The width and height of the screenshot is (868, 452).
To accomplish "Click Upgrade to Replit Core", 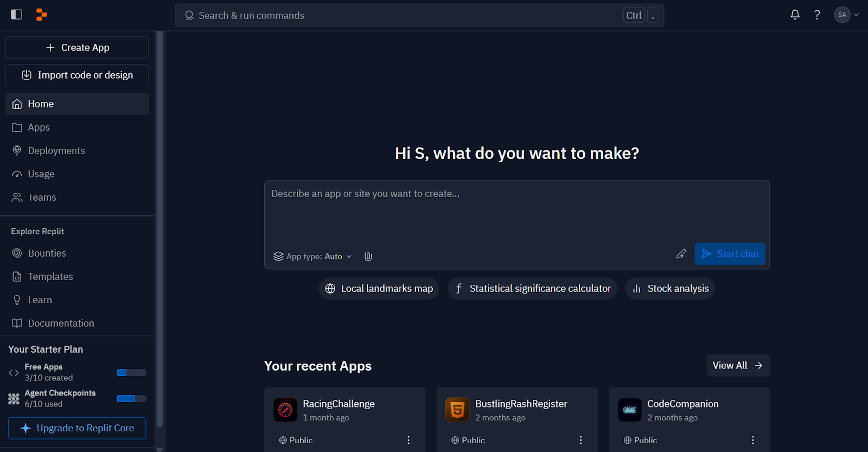I will 77,428.
